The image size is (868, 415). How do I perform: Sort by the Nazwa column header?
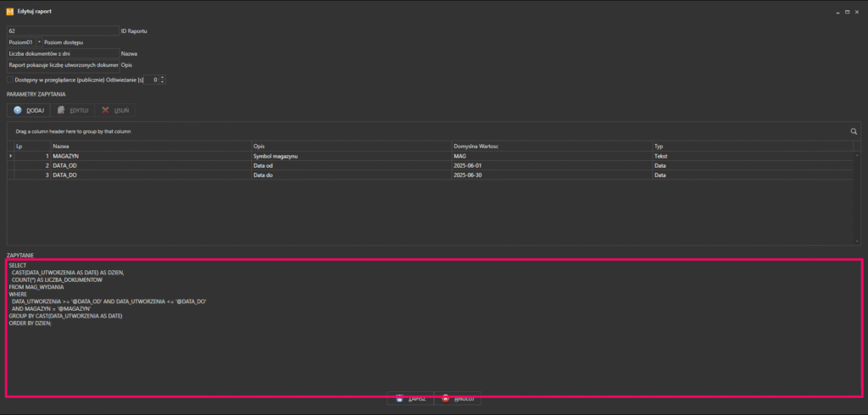(151, 146)
